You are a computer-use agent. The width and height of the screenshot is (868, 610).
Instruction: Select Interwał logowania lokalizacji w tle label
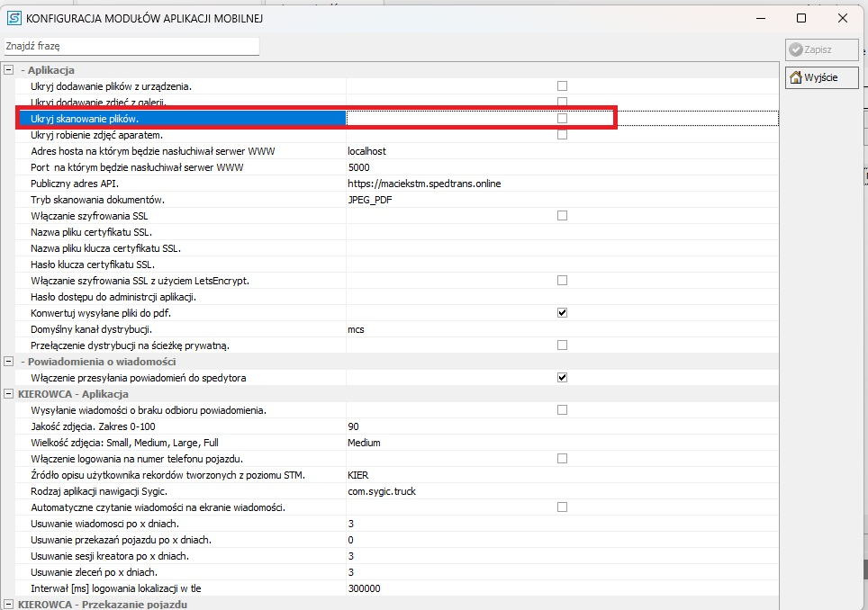click(115, 588)
